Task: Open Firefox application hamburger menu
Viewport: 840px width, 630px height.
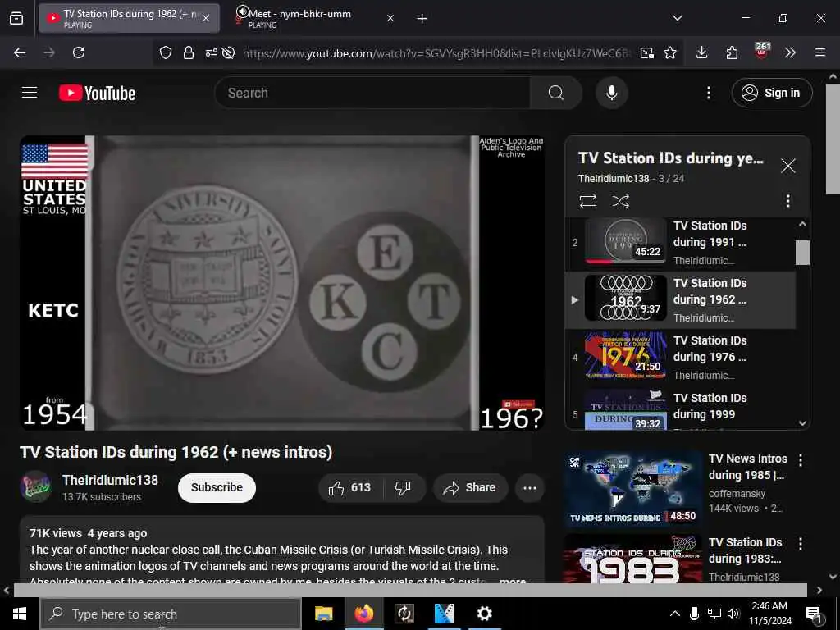Action: tap(819, 52)
